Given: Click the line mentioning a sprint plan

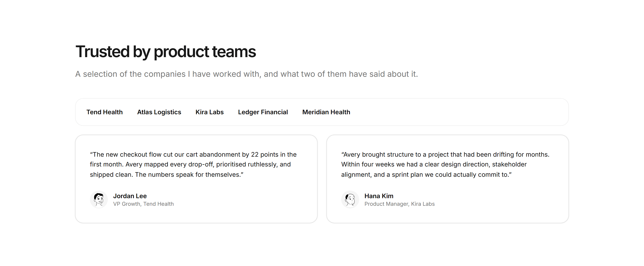Looking at the screenshot, I should [426, 175].
